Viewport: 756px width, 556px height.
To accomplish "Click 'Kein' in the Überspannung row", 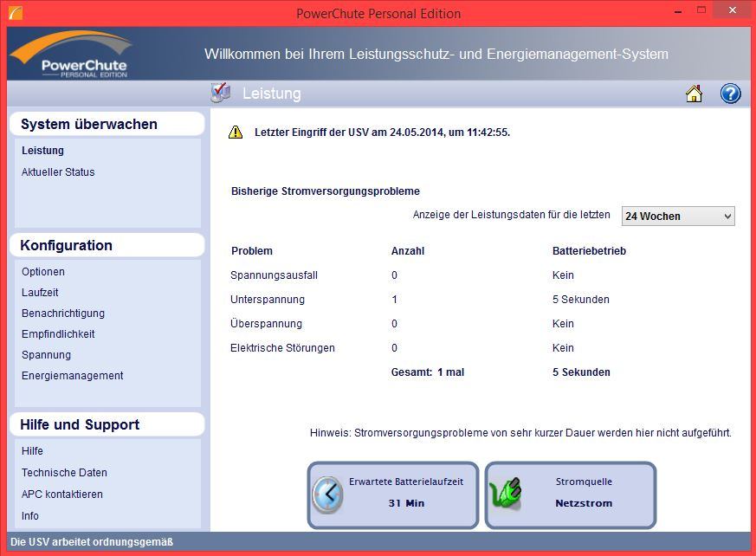I will [x=563, y=324].
